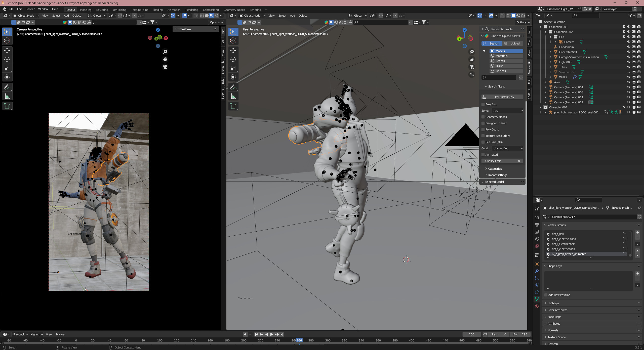Play the animation forward
This screenshot has height=350, width=644.
pyautogui.click(x=272, y=334)
